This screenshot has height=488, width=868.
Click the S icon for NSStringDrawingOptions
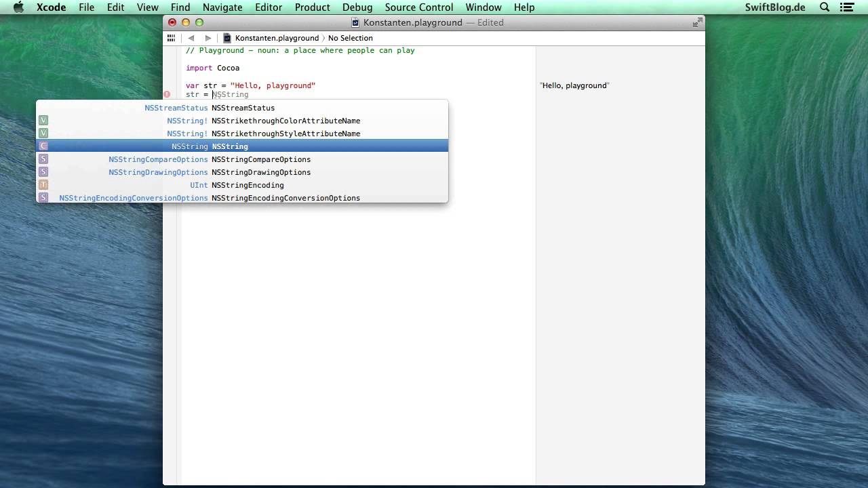[x=43, y=172]
